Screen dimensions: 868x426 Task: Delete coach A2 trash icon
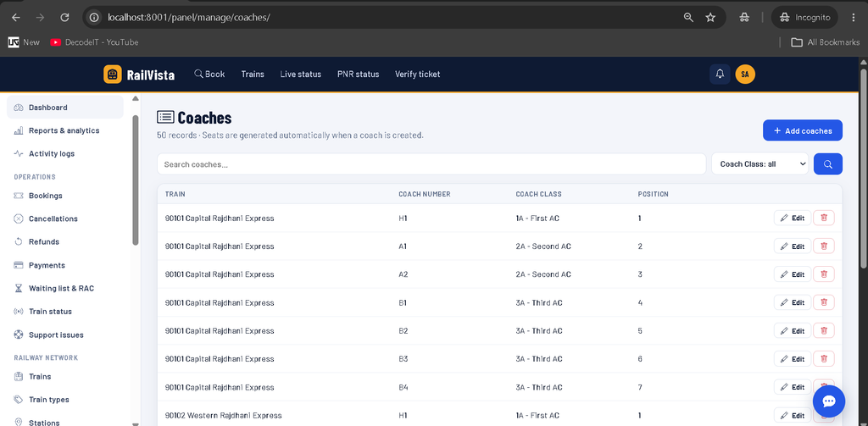824,274
